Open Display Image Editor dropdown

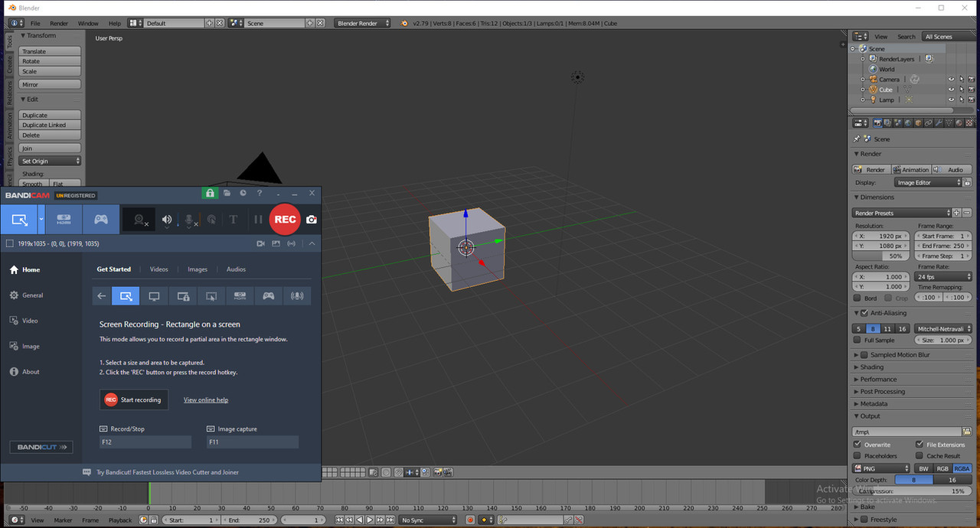click(x=928, y=183)
